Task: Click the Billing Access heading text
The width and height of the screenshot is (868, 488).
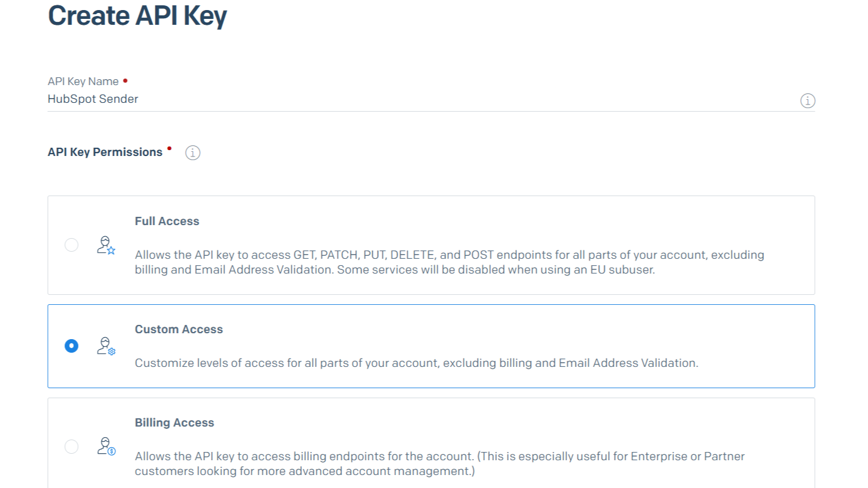Action: (174, 422)
